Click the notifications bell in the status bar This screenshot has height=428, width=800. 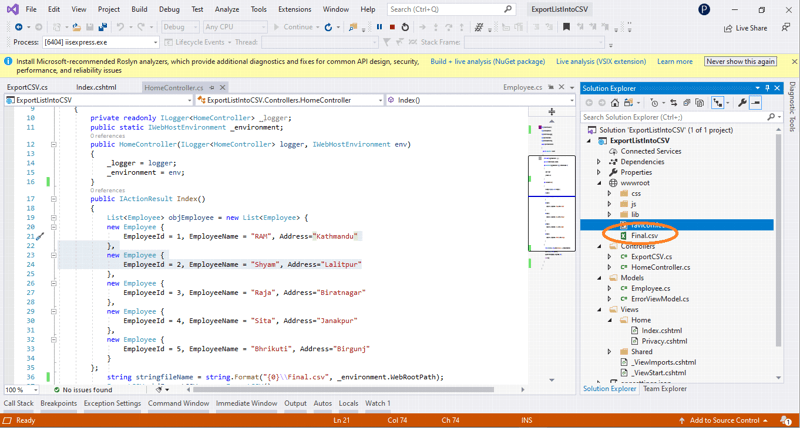click(x=787, y=420)
